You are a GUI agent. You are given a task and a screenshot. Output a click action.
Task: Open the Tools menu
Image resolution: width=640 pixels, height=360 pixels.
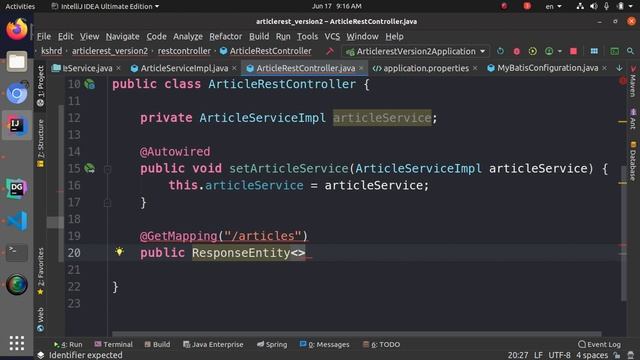coord(307,36)
